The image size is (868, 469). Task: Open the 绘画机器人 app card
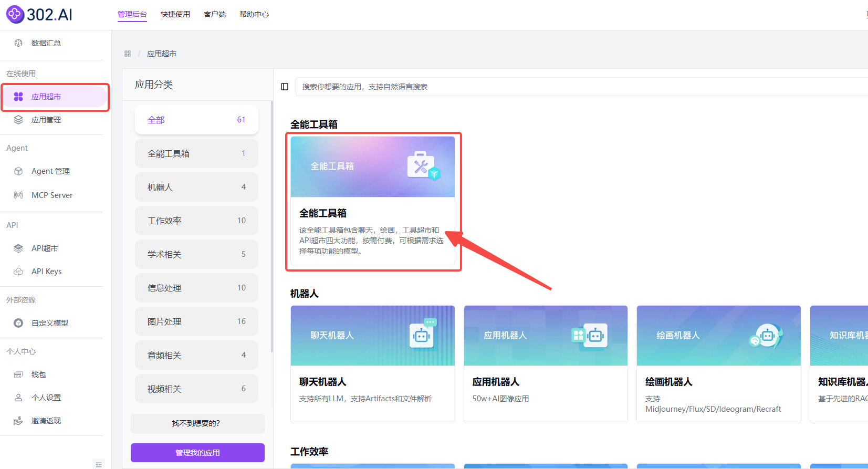[719, 364]
